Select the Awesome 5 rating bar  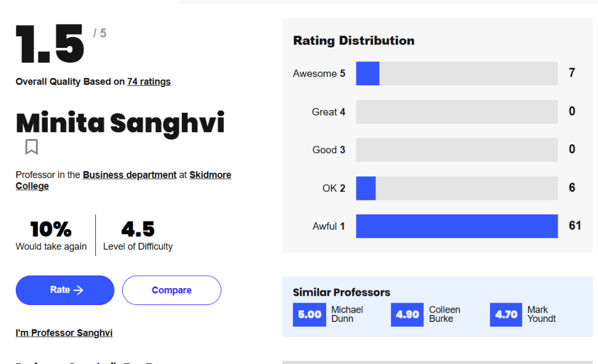457,74
